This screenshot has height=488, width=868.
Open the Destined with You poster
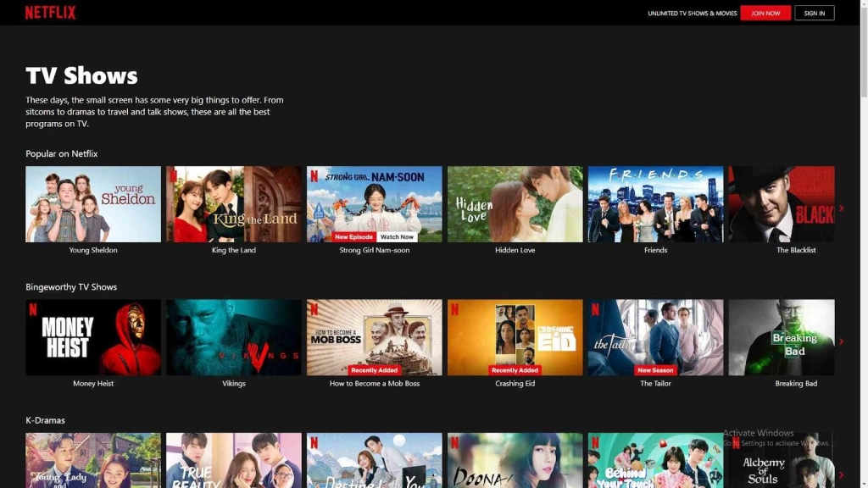374,460
